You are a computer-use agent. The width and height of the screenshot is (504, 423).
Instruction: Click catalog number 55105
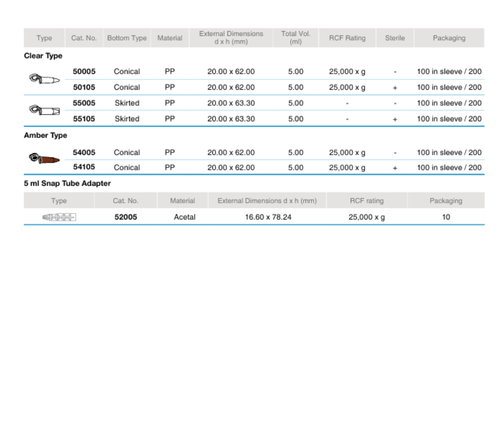point(84,119)
